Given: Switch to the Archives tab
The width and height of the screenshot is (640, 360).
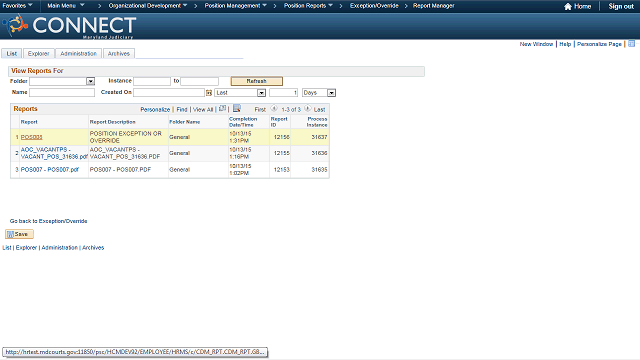Looking at the screenshot, I should tap(119, 53).
